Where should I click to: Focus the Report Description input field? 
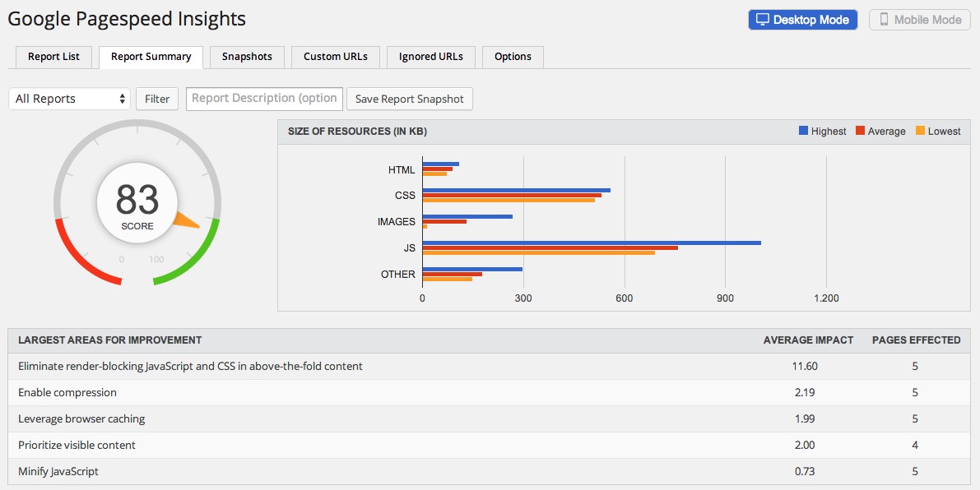point(264,99)
